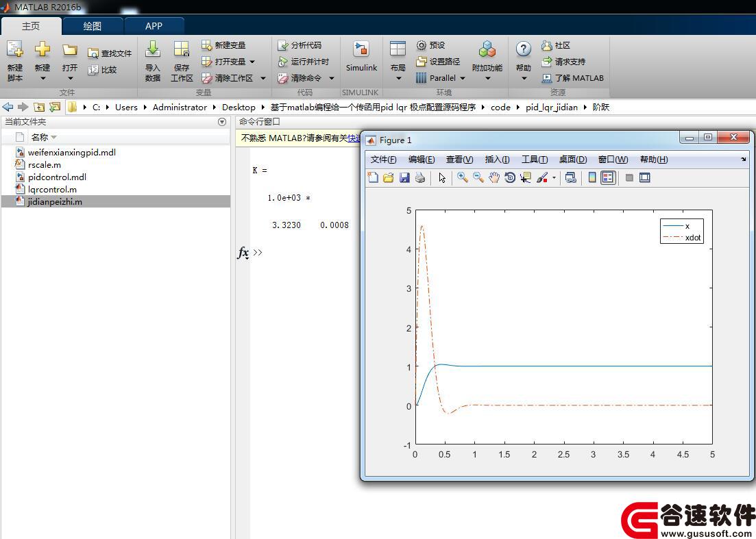The width and height of the screenshot is (756, 539).
Task: Open the 编辑(E) menu in Figure 1
Action: [422, 160]
